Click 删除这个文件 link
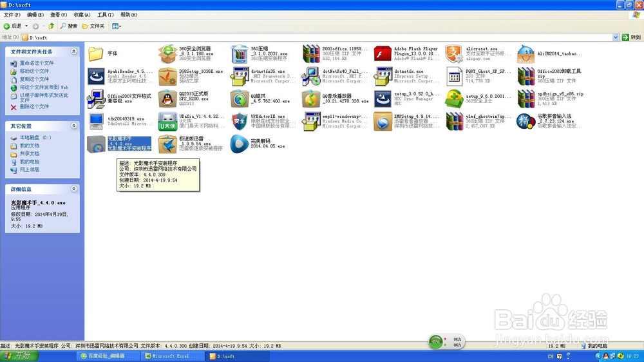This screenshot has height=362, width=644. tap(34, 106)
